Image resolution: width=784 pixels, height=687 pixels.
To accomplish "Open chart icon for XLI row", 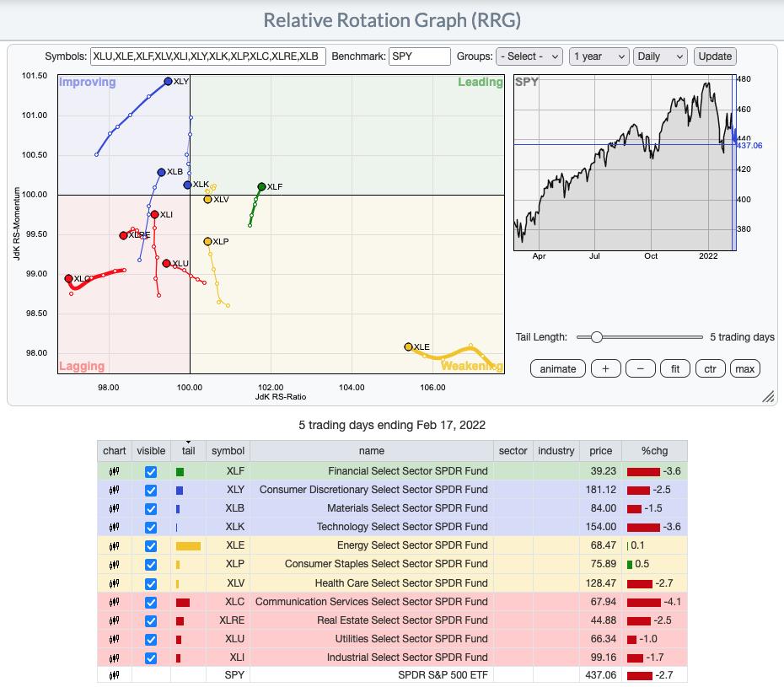I will 114,657.
